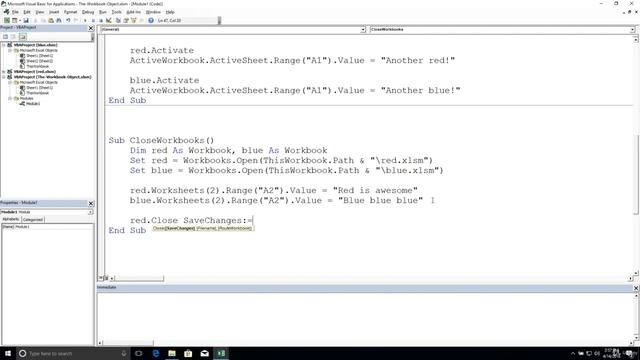The width and height of the screenshot is (640, 360).
Task: Toggle Folders icon in Project panel
Action: (22, 37)
